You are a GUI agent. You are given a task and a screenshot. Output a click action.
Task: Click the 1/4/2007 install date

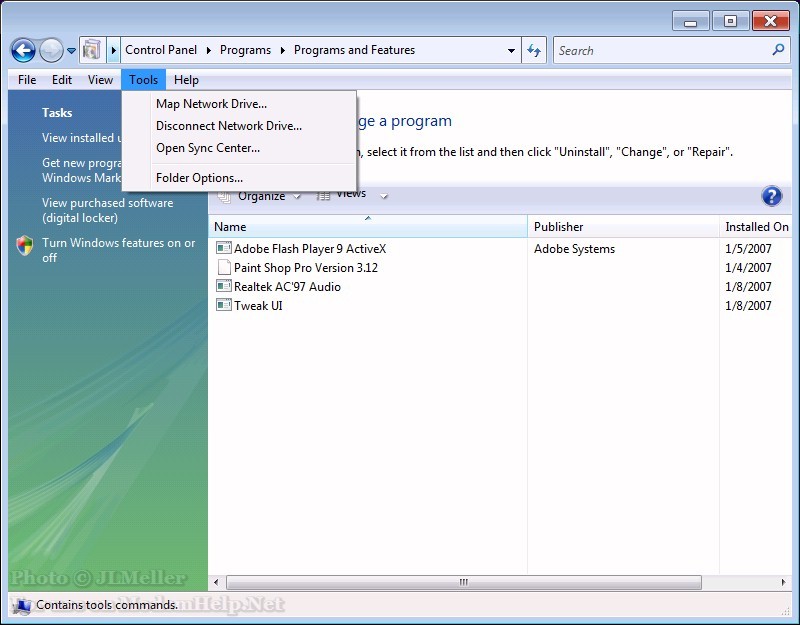click(748, 268)
